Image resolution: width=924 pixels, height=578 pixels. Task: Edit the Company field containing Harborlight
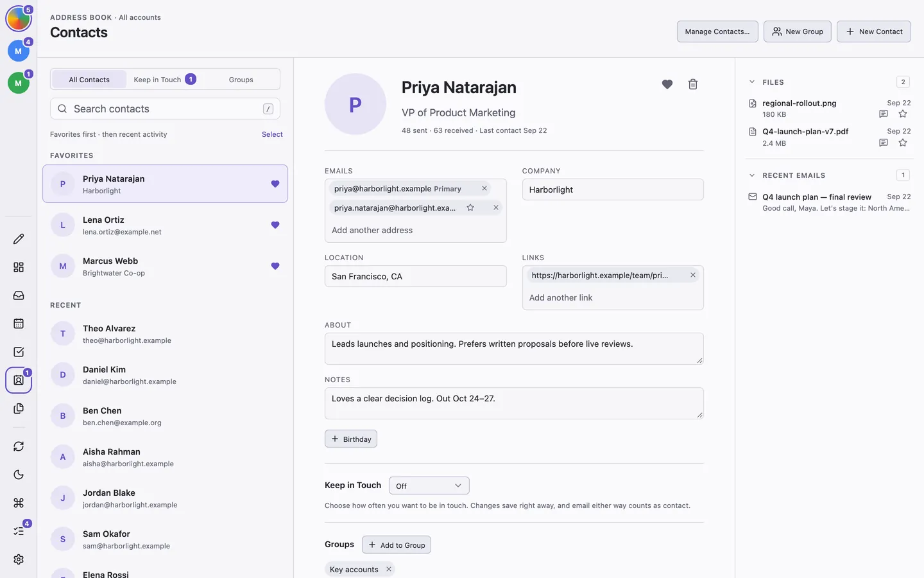(x=613, y=189)
